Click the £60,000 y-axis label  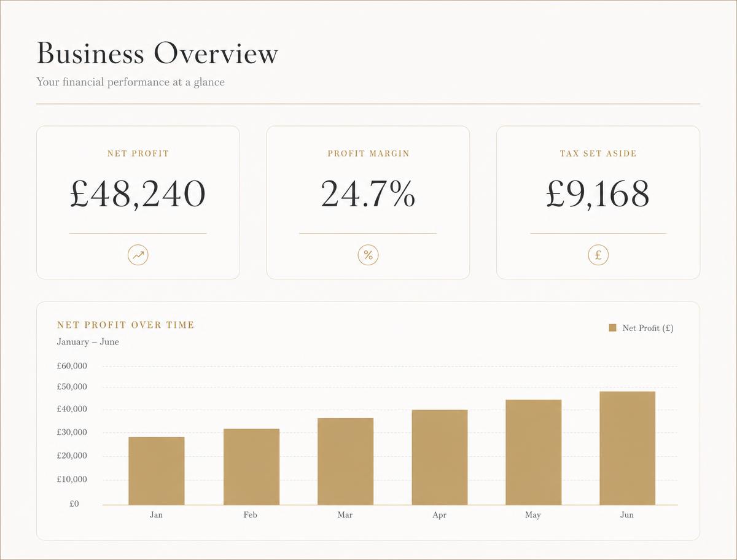coord(72,366)
